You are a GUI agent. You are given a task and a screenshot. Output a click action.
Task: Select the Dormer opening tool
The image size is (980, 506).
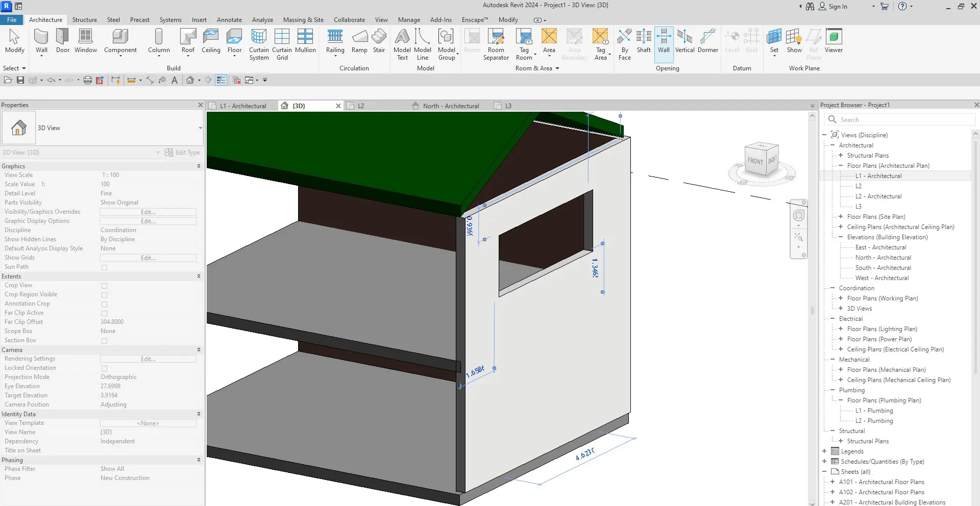pos(708,41)
